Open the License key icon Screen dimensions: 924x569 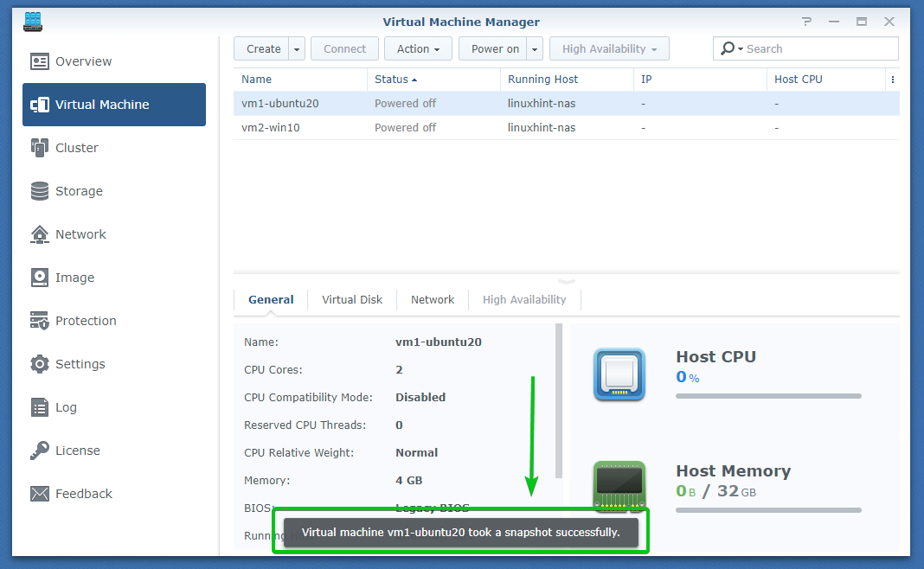click(40, 451)
